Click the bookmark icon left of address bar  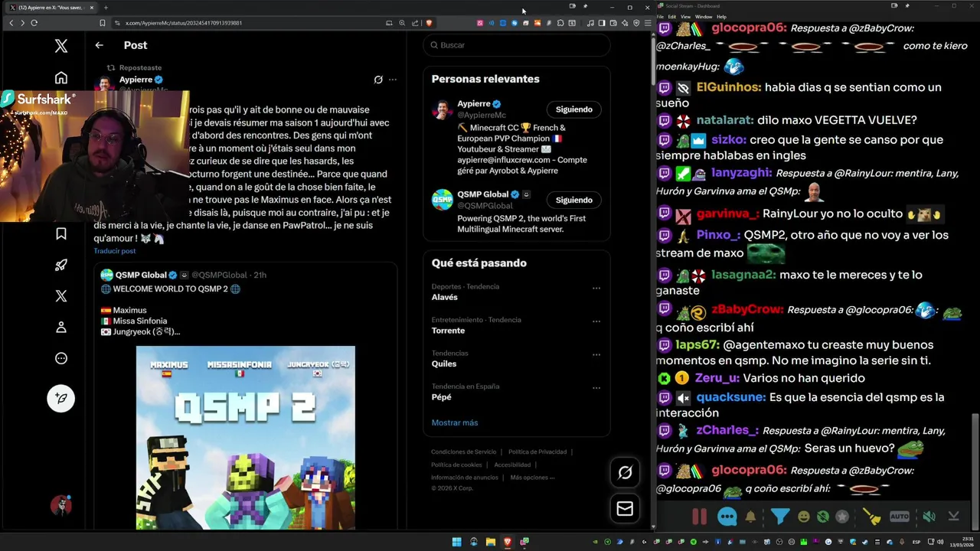[x=102, y=23]
